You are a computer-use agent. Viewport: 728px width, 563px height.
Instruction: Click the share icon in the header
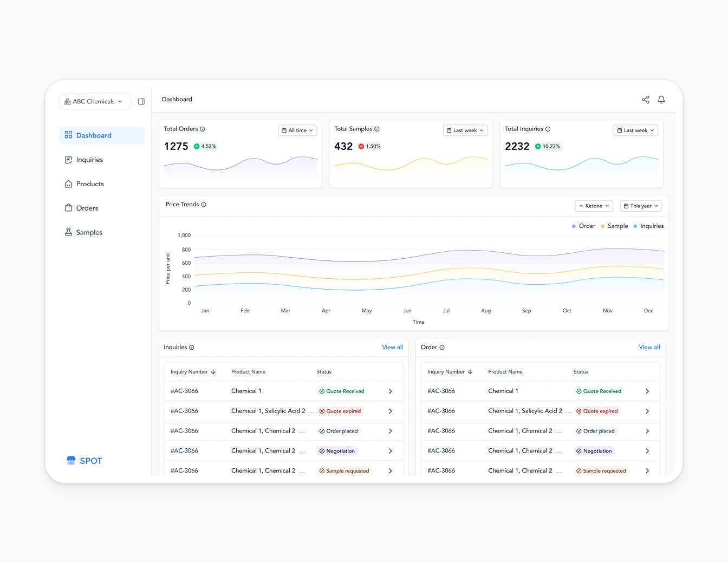click(646, 100)
